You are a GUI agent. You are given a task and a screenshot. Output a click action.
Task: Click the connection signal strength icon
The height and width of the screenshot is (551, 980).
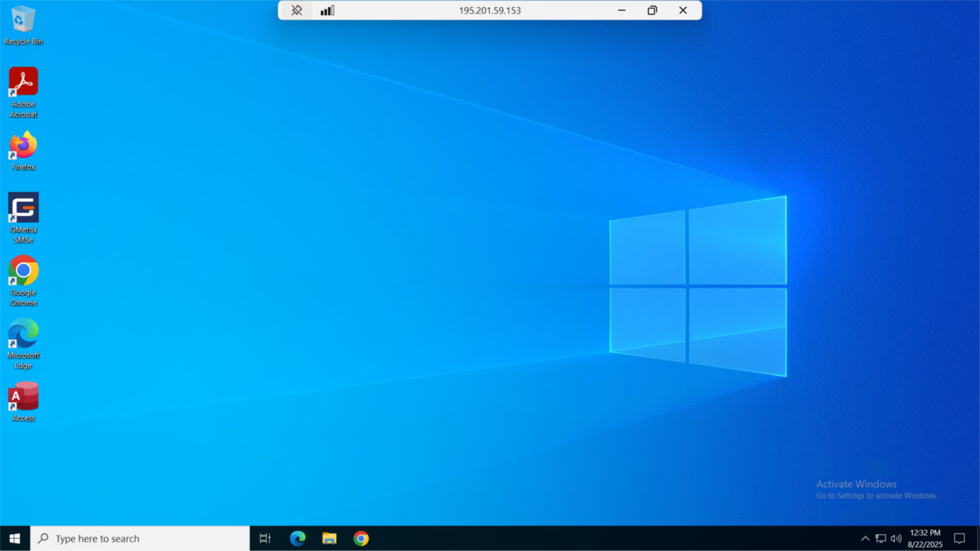pyautogui.click(x=328, y=10)
